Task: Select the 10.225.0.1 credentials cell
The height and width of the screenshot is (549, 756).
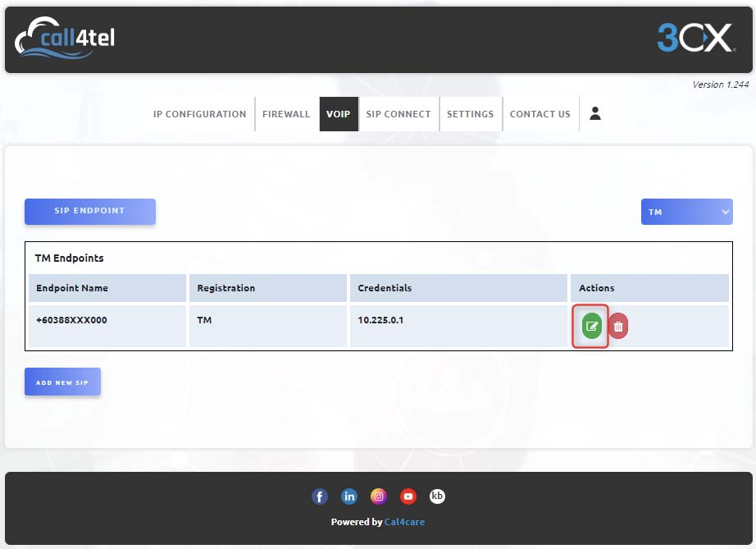Action: (458, 326)
